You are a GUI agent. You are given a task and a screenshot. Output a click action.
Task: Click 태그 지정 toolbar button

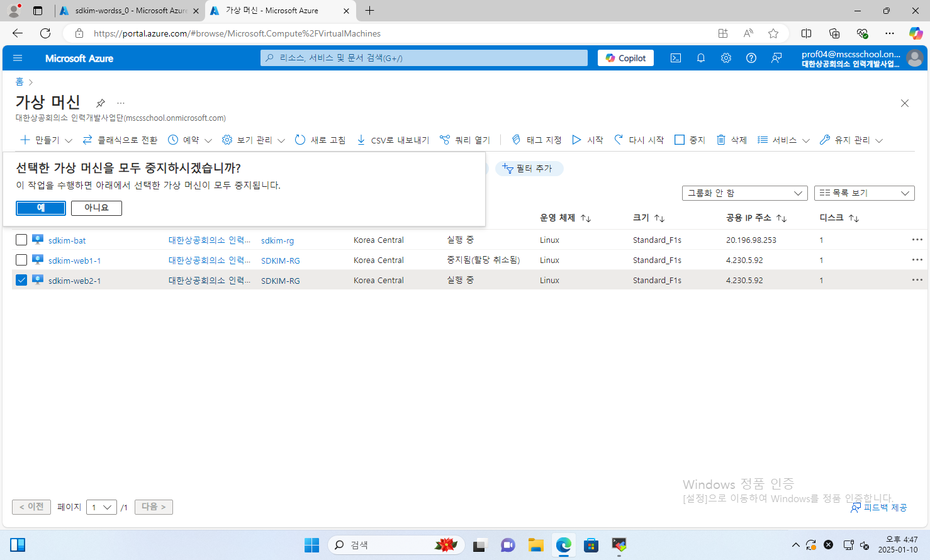click(x=536, y=140)
